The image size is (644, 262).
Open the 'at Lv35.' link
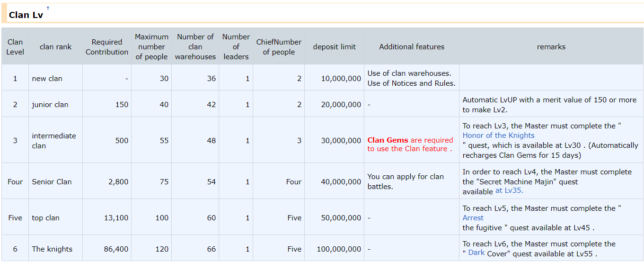click(x=509, y=190)
